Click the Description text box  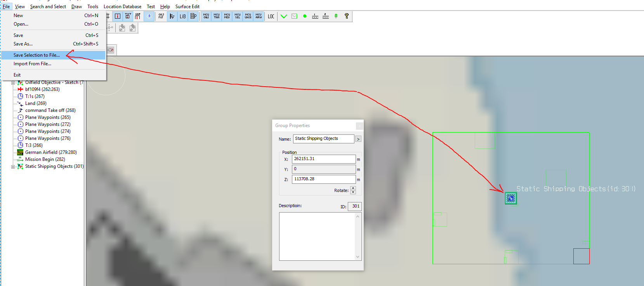[317, 236]
